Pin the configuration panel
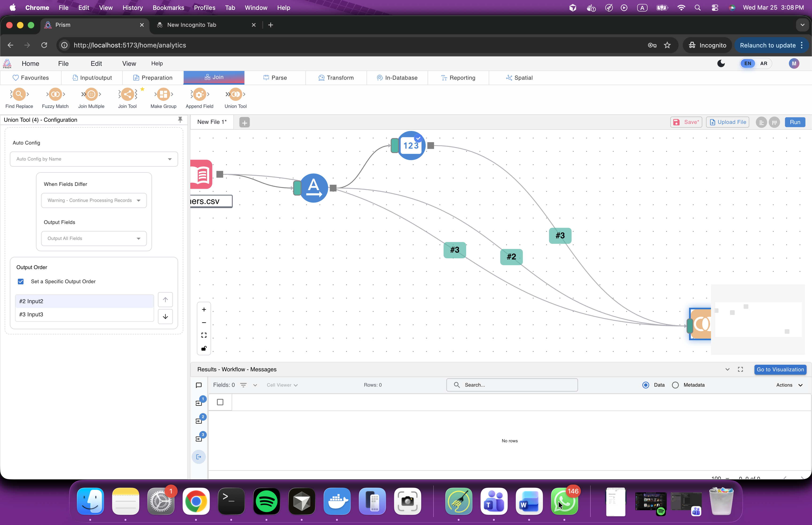 pyautogui.click(x=180, y=120)
